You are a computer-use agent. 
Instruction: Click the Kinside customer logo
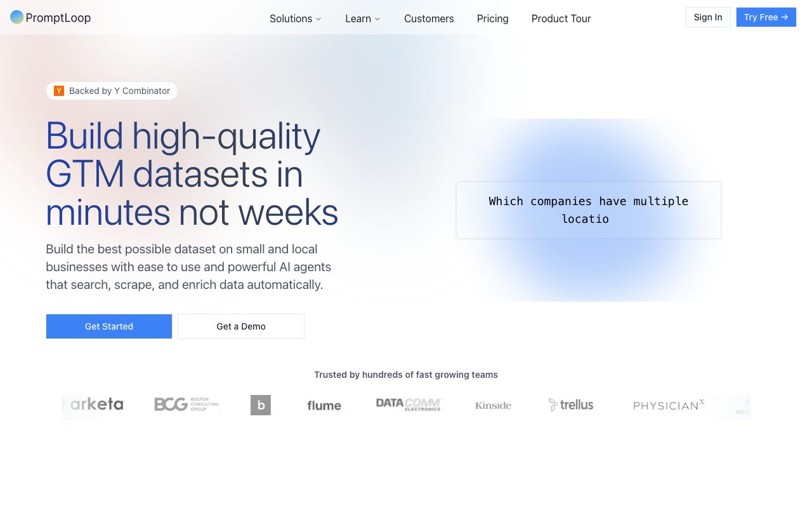(x=494, y=405)
